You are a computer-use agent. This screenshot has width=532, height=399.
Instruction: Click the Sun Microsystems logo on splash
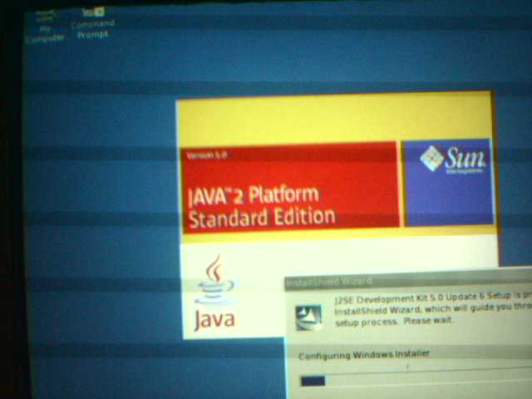tap(453, 160)
